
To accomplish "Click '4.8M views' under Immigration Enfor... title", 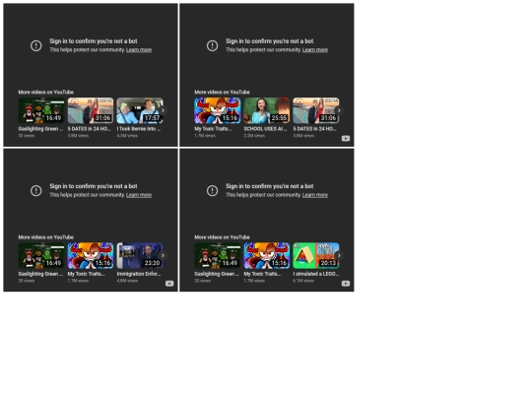I will tap(127, 281).
